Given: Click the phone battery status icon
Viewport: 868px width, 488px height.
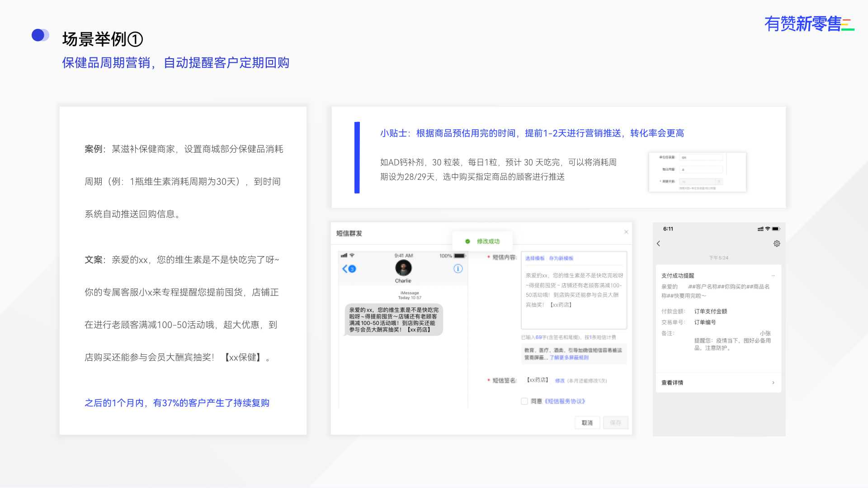Looking at the screenshot, I should click(x=776, y=229).
